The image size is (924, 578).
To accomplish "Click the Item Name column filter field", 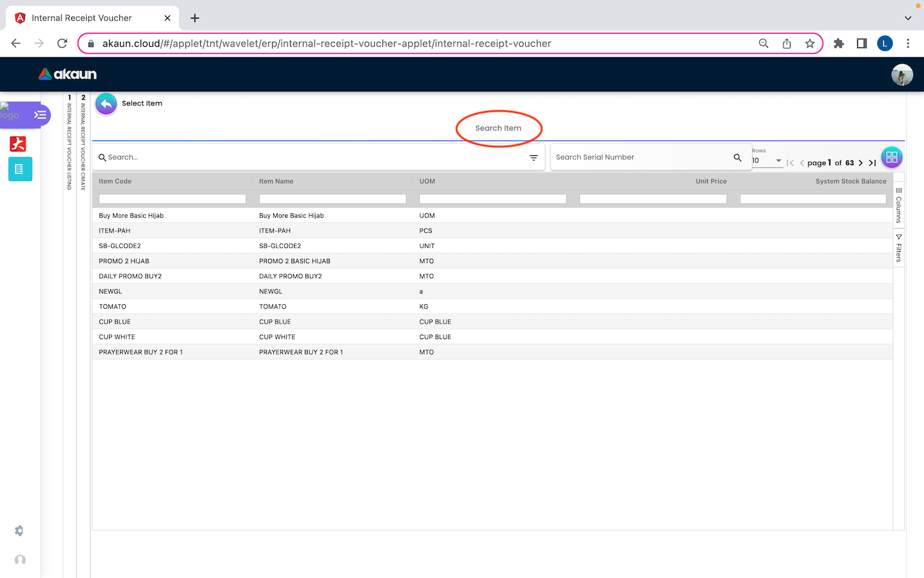I will [x=332, y=199].
